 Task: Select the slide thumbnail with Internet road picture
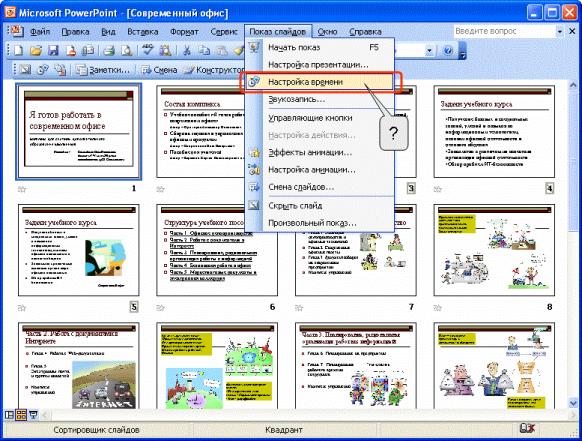point(78,366)
